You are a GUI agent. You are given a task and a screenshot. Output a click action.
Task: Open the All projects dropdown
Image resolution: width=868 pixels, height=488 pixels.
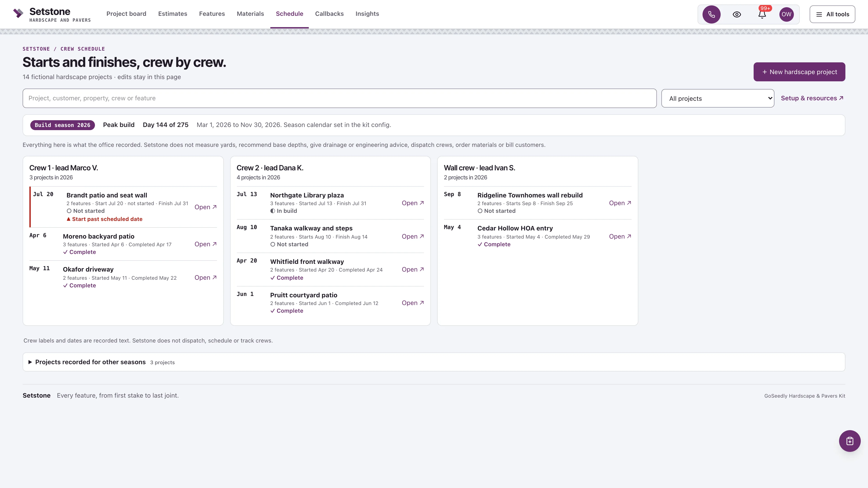pos(718,98)
